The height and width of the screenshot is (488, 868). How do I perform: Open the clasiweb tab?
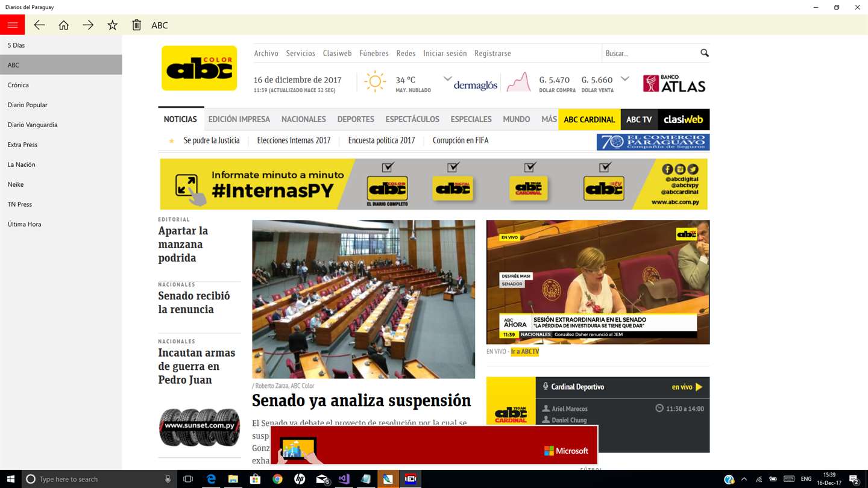pos(684,119)
